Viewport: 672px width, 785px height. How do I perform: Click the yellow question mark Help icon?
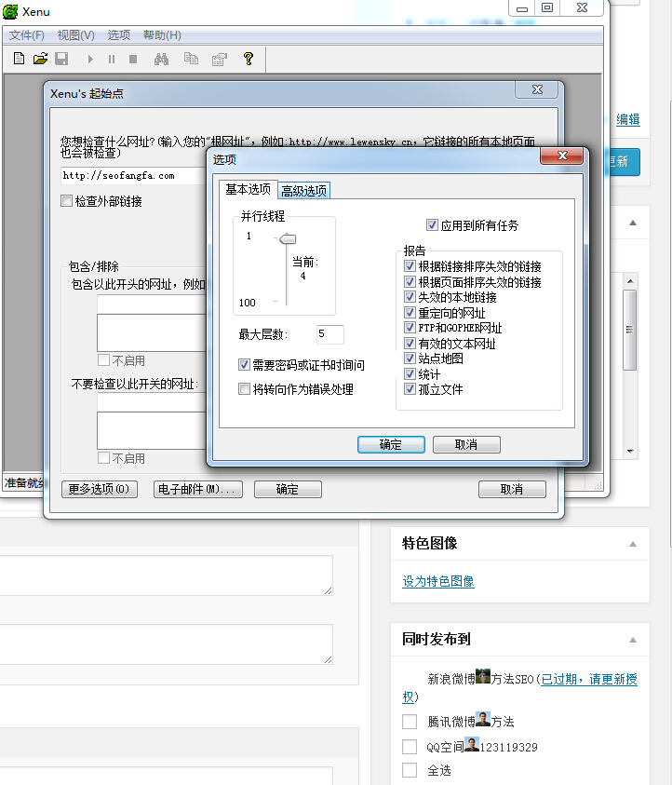(x=249, y=59)
